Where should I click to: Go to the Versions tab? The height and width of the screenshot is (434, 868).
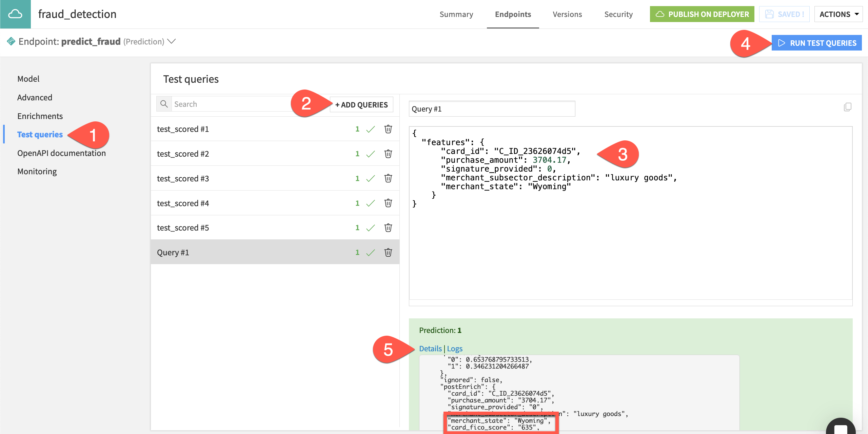pos(567,14)
